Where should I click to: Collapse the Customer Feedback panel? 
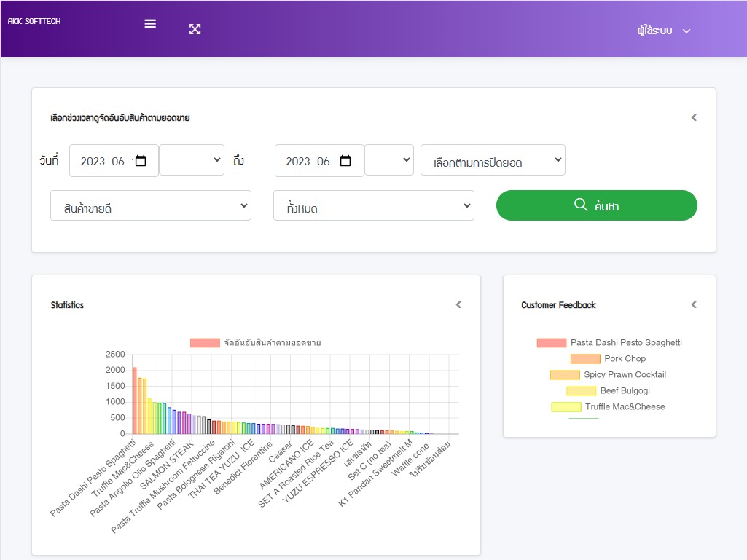(694, 305)
